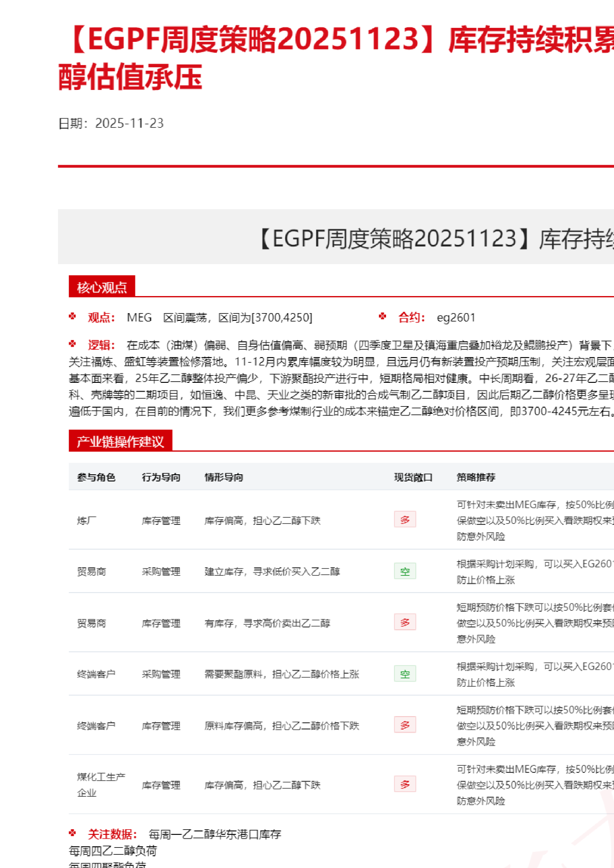
Task: Click the text 每周一乙二醇华东港口库存
Action: point(215,834)
